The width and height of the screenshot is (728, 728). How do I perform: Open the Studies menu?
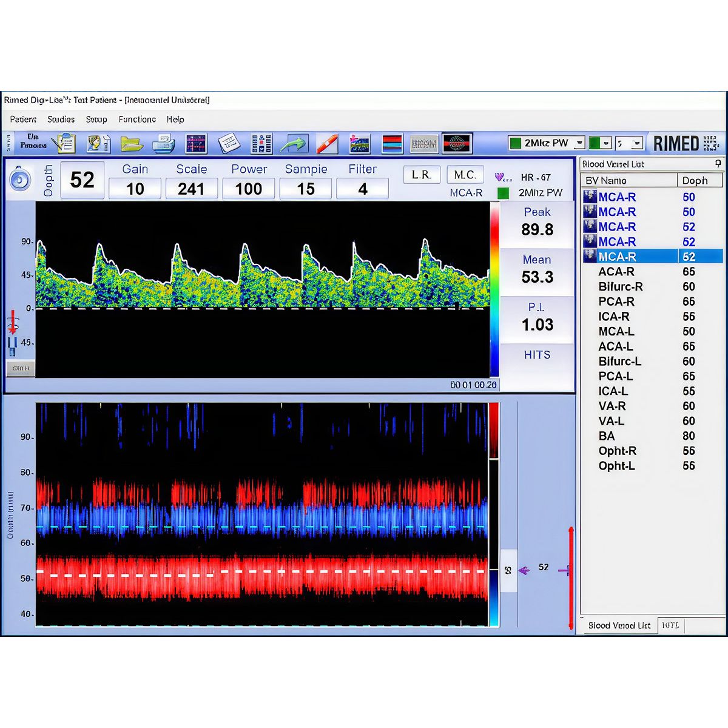coord(61,120)
